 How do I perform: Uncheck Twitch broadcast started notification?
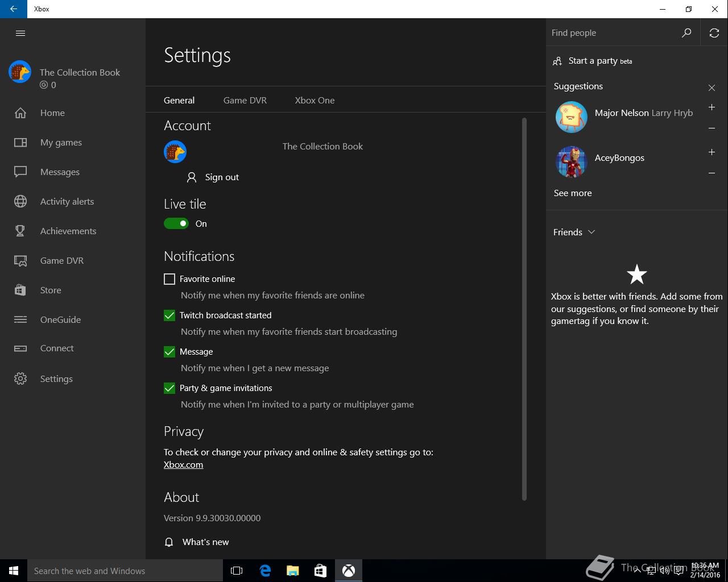[x=169, y=315]
